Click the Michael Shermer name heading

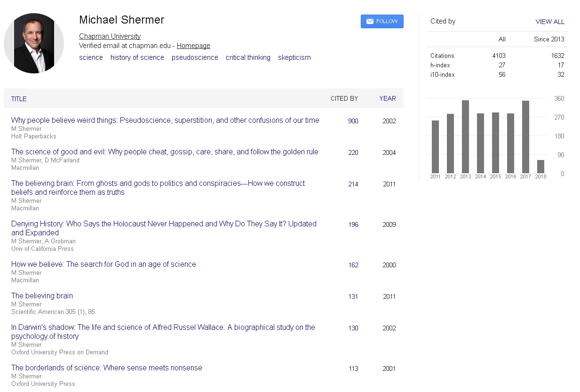(x=121, y=20)
